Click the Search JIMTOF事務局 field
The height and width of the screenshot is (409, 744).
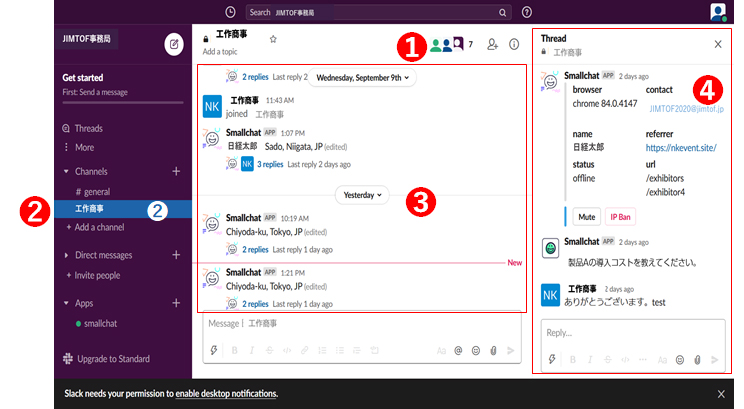(x=378, y=12)
